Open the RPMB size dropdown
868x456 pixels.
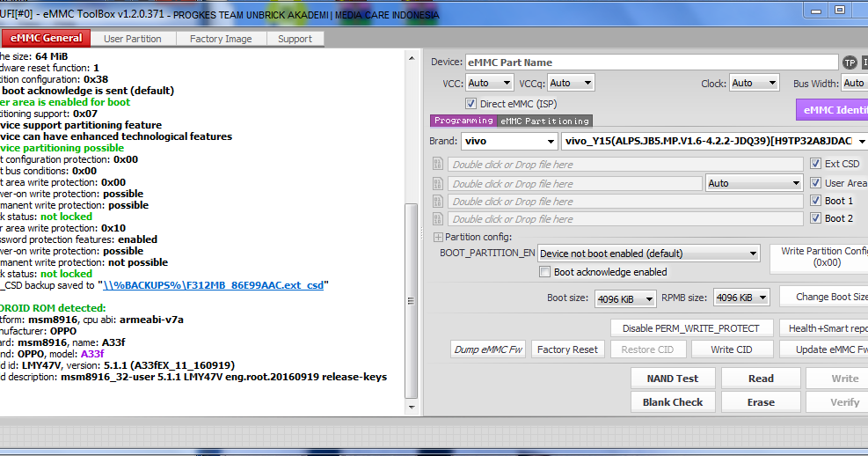pyautogui.click(x=741, y=298)
